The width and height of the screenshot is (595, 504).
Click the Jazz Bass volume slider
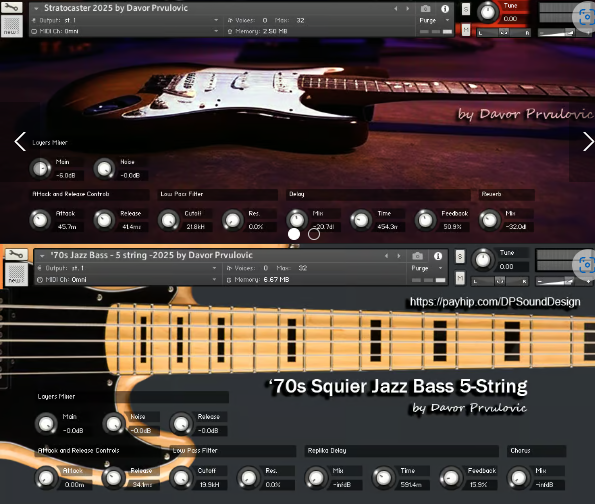coord(563,282)
